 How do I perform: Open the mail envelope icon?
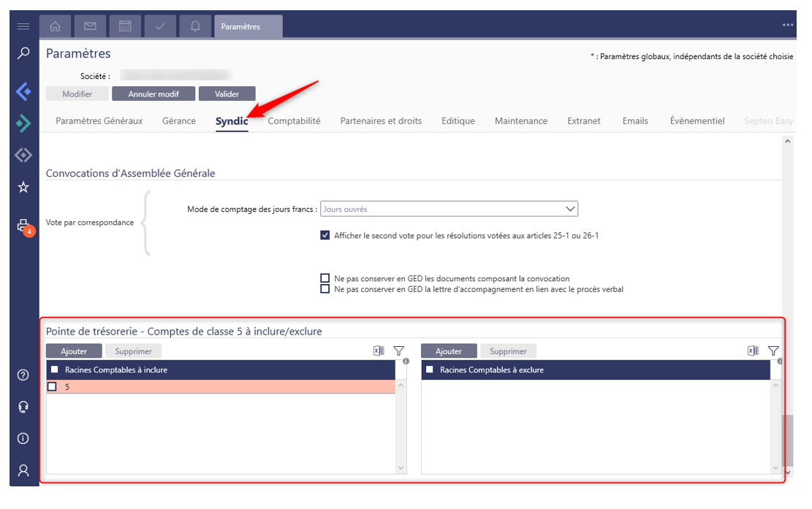[x=90, y=26]
